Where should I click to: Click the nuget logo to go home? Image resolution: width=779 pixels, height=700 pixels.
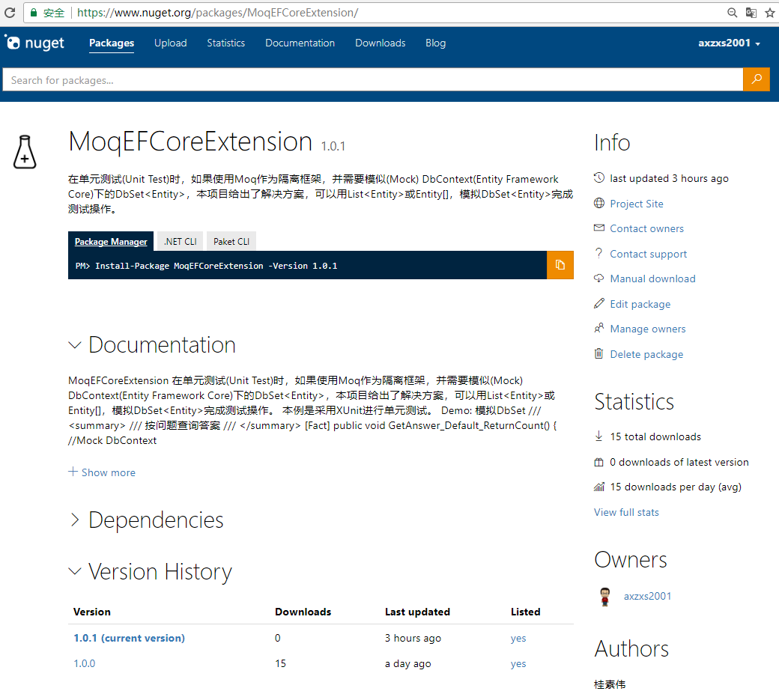[x=34, y=43]
